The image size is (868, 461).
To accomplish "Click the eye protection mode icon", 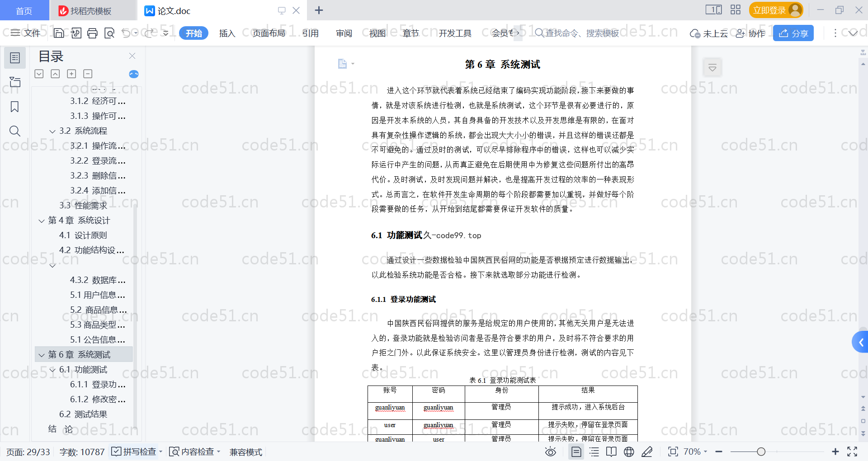I will 551,452.
